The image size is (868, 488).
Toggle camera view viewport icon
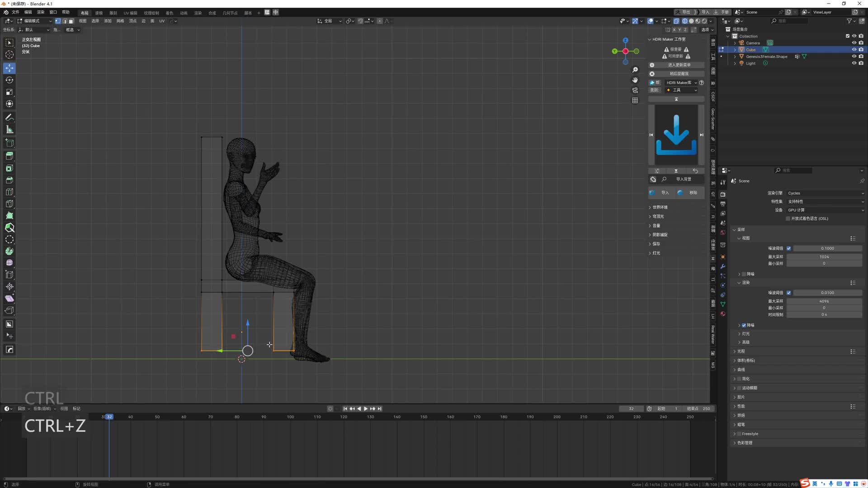click(x=635, y=90)
